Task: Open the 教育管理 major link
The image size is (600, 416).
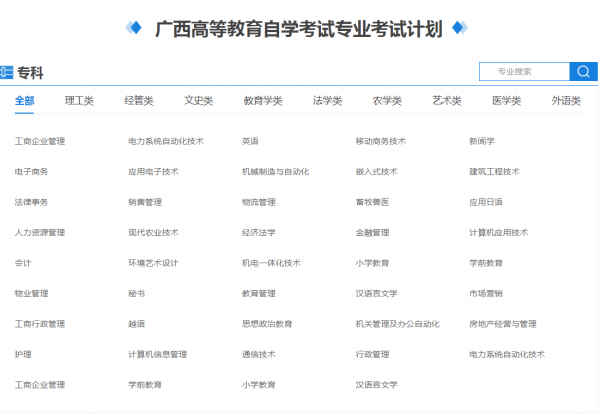Action: [x=259, y=294]
